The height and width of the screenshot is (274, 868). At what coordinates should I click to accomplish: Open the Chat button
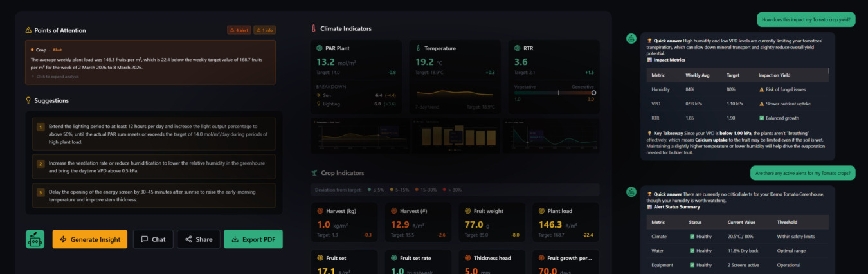pyautogui.click(x=153, y=239)
